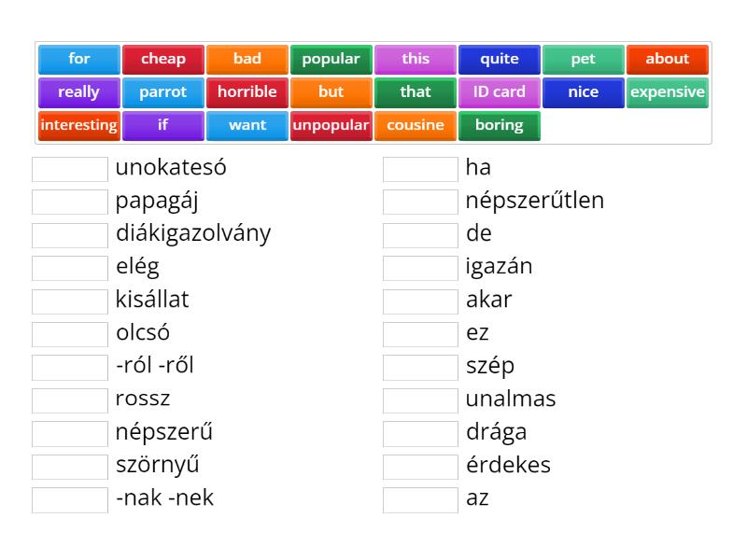This screenshot has height=560, width=747.
Task: Click the 'cousine' word tile
Action: (x=416, y=125)
